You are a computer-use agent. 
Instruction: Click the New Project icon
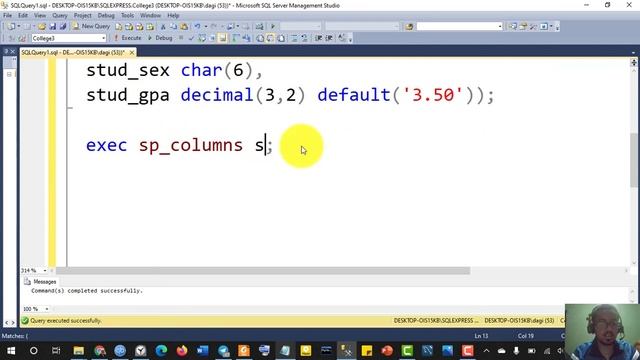11,27
